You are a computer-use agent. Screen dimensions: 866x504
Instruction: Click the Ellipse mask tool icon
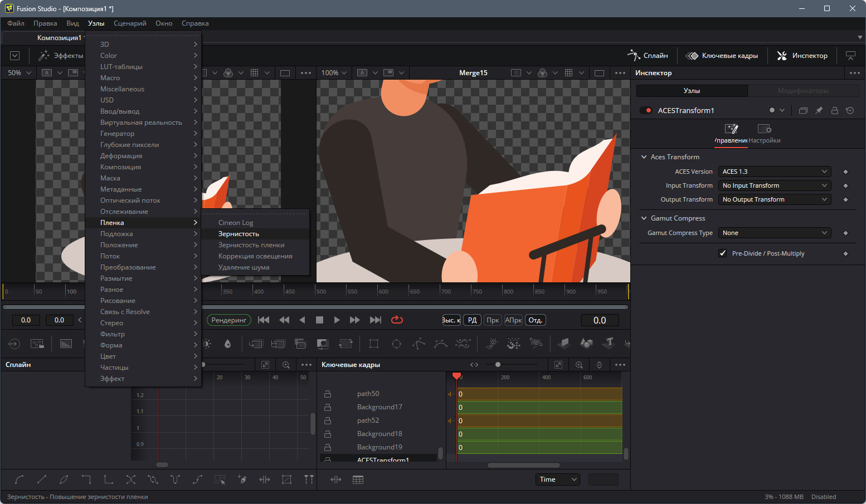[396, 344]
